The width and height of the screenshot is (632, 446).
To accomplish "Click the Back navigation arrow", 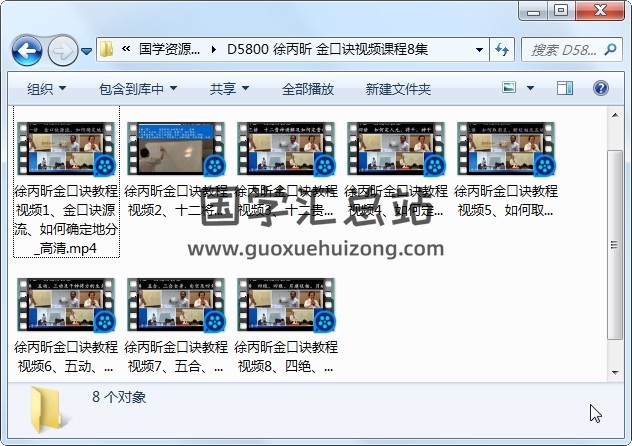I will (27, 51).
